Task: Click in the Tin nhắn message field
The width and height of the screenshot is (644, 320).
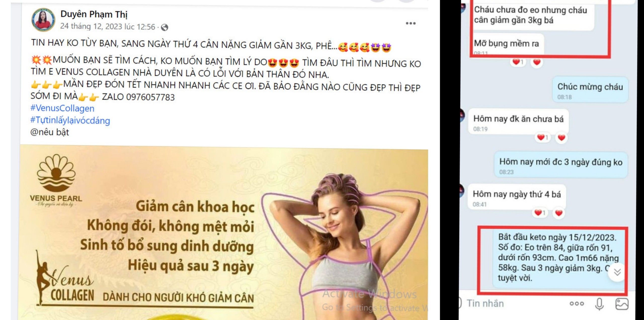Action: tap(513, 304)
